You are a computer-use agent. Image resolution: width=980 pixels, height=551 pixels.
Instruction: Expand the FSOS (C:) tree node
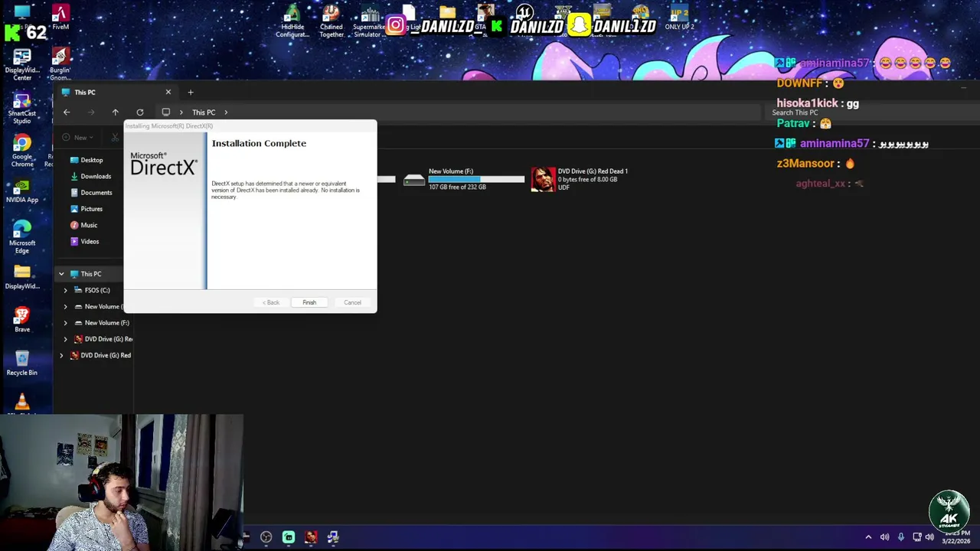(65, 290)
